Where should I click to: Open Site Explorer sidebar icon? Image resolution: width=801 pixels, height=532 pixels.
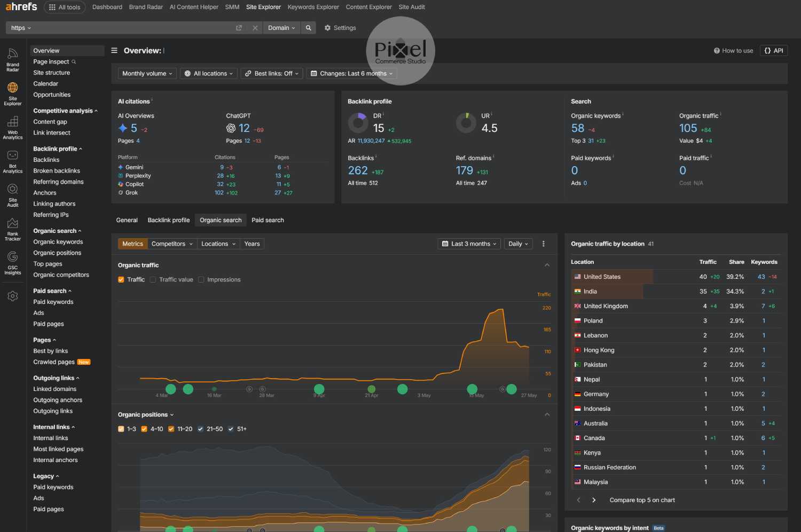coord(13,93)
